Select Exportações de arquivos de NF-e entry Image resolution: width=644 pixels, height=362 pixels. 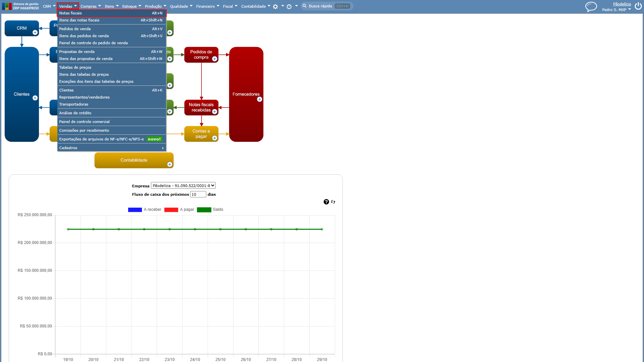coord(112,139)
